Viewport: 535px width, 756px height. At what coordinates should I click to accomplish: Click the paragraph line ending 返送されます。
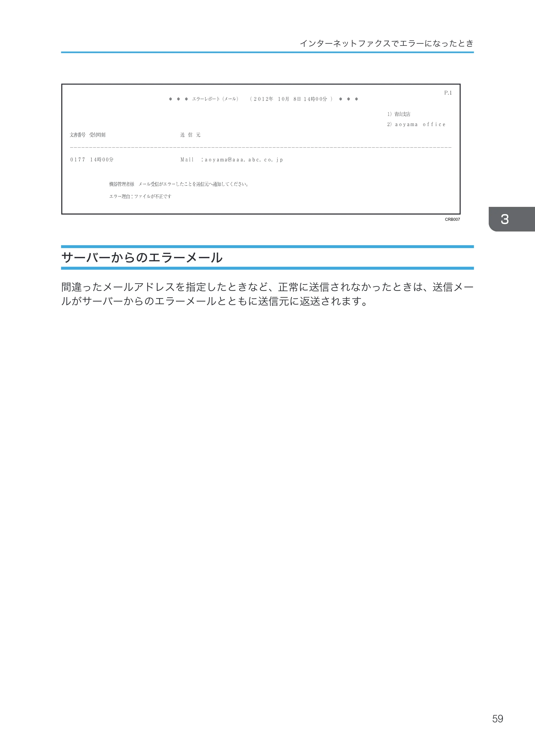coord(215,301)
